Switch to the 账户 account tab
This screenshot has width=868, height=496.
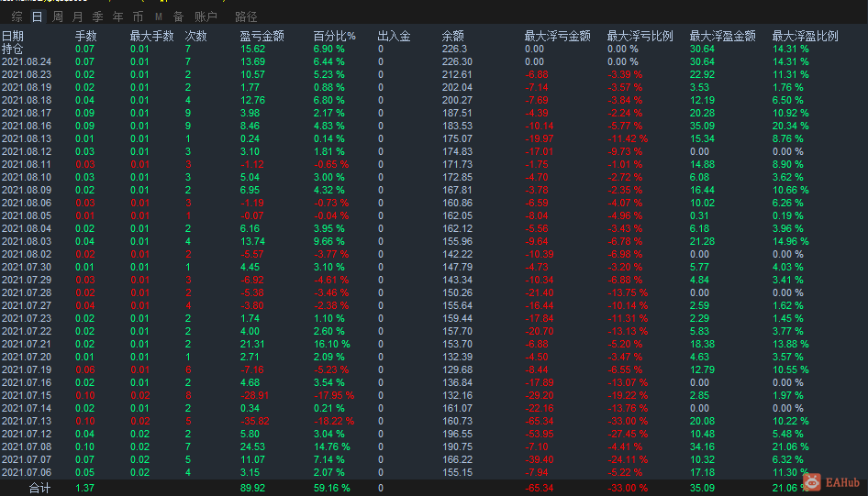pyautogui.click(x=206, y=17)
